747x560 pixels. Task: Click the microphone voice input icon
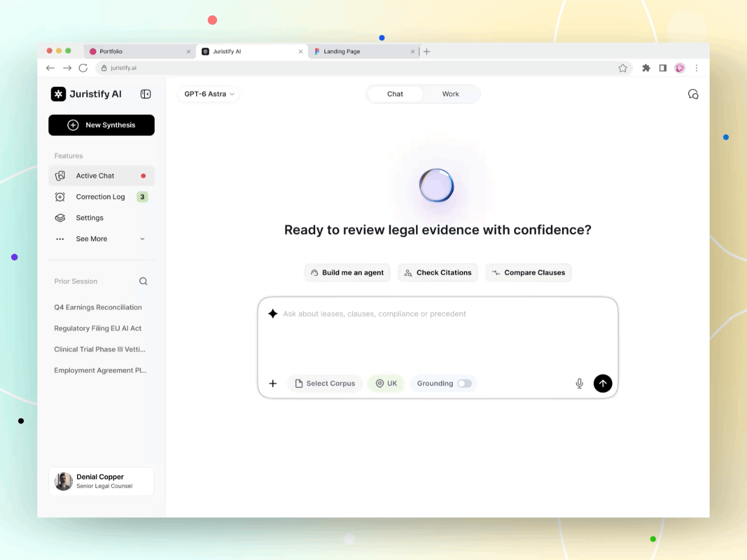[580, 383]
